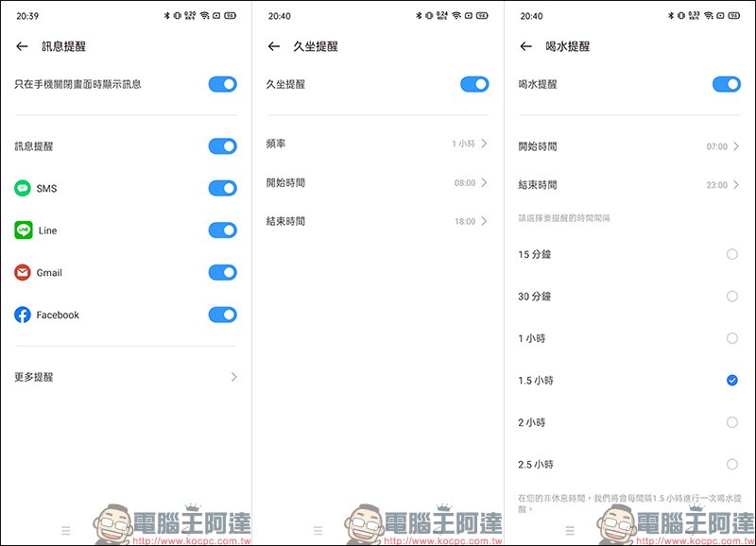Tap the Line app icon
Screen dimensions: 756x546
(x=23, y=230)
